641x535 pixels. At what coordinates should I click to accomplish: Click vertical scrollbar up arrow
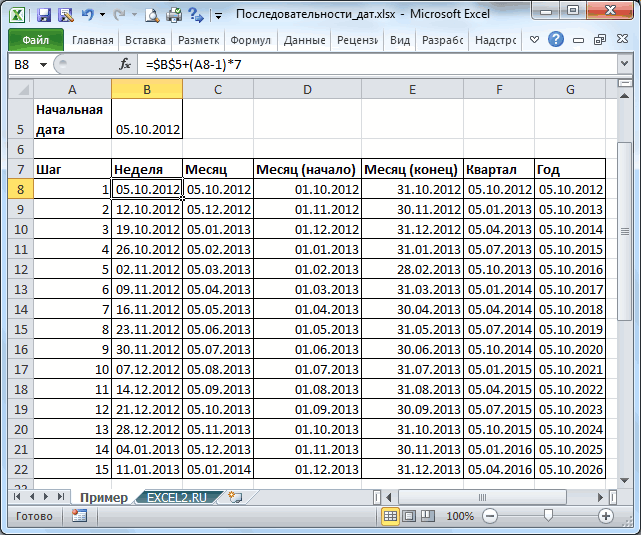tap(624, 96)
